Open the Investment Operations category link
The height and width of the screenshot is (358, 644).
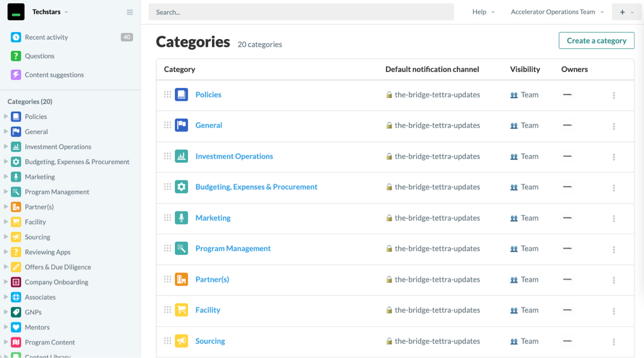tap(234, 156)
